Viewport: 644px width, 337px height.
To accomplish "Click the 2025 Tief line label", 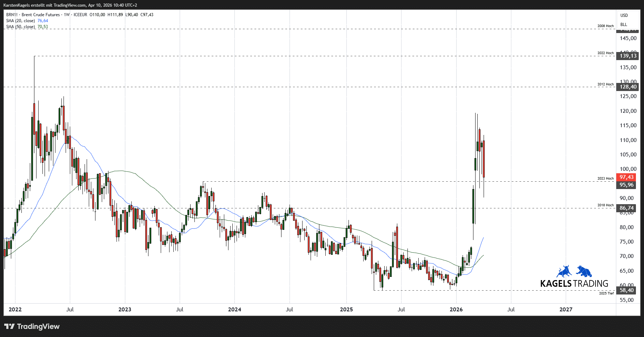I will pos(606,293).
